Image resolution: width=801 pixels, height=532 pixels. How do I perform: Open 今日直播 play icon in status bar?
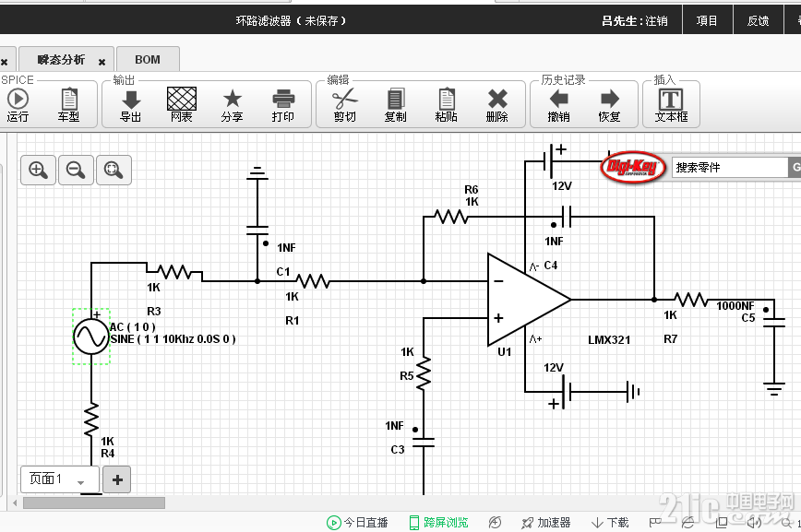click(x=333, y=523)
